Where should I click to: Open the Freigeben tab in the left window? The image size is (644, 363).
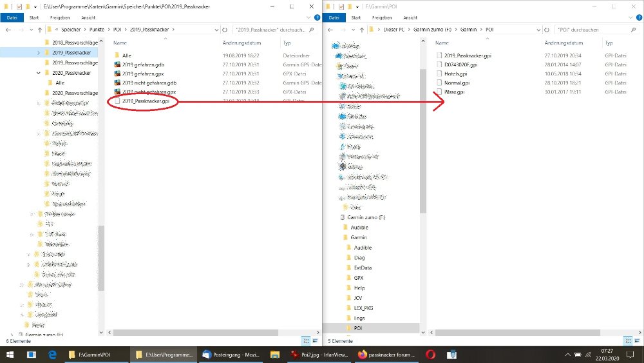[61, 17]
